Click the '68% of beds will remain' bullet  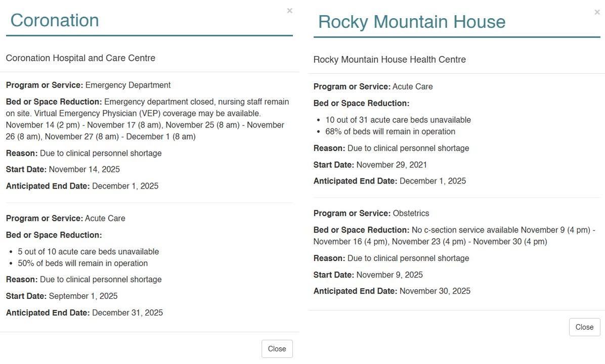(390, 131)
